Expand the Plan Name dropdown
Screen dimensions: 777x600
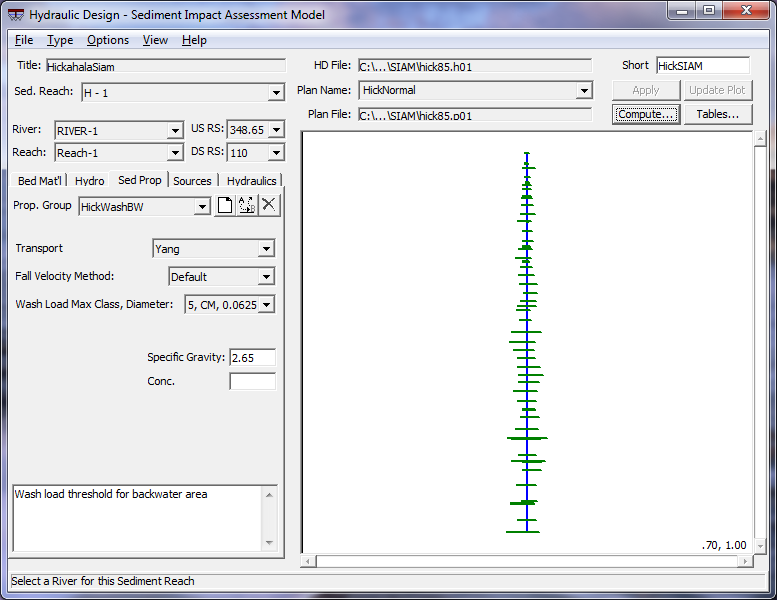(x=584, y=91)
